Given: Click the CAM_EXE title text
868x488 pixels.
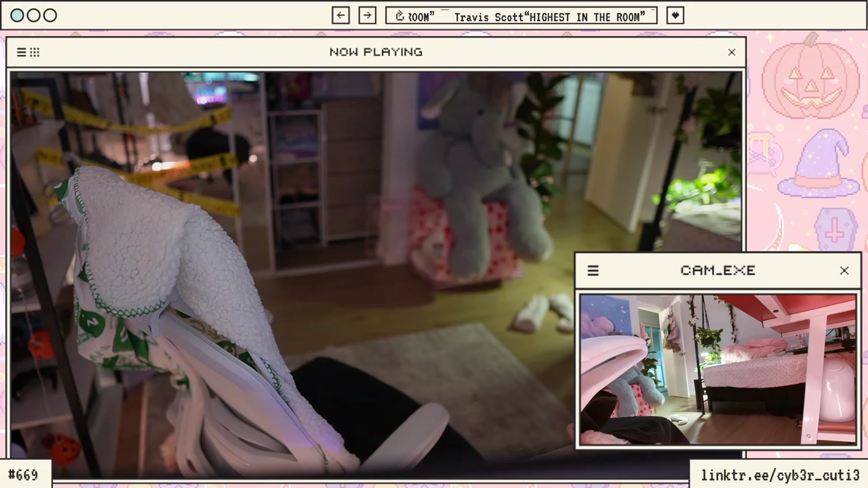Looking at the screenshot, I should click(718, 271).
